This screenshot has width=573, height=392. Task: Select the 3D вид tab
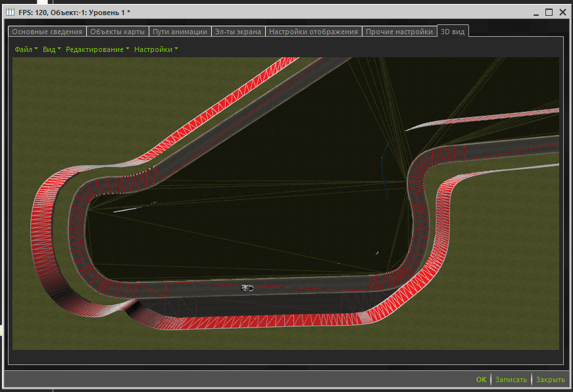pyautogui.click(x=453, y=32)
